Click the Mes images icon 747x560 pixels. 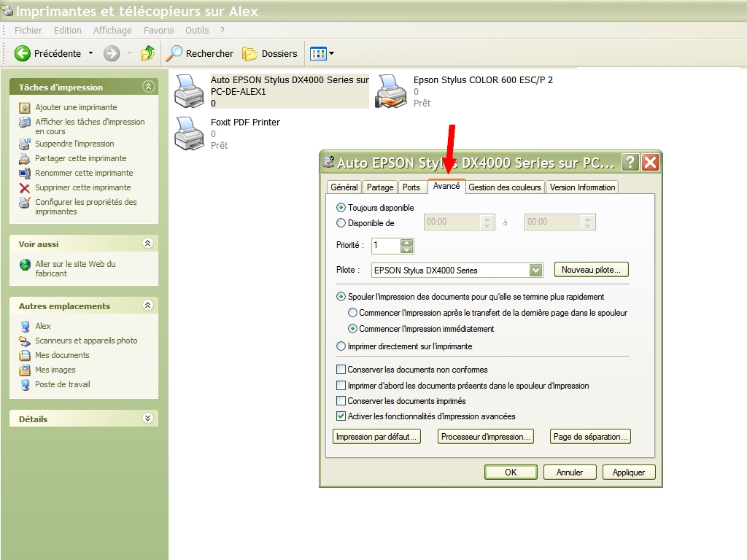(25, 370)
